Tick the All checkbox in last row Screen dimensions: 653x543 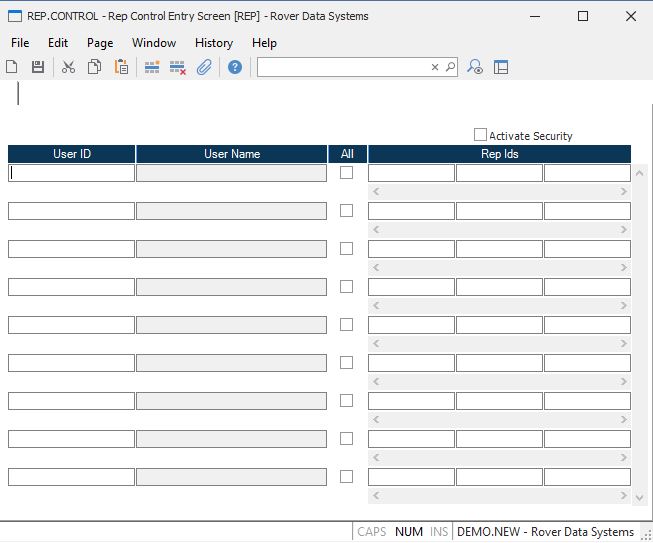(346, 477)
